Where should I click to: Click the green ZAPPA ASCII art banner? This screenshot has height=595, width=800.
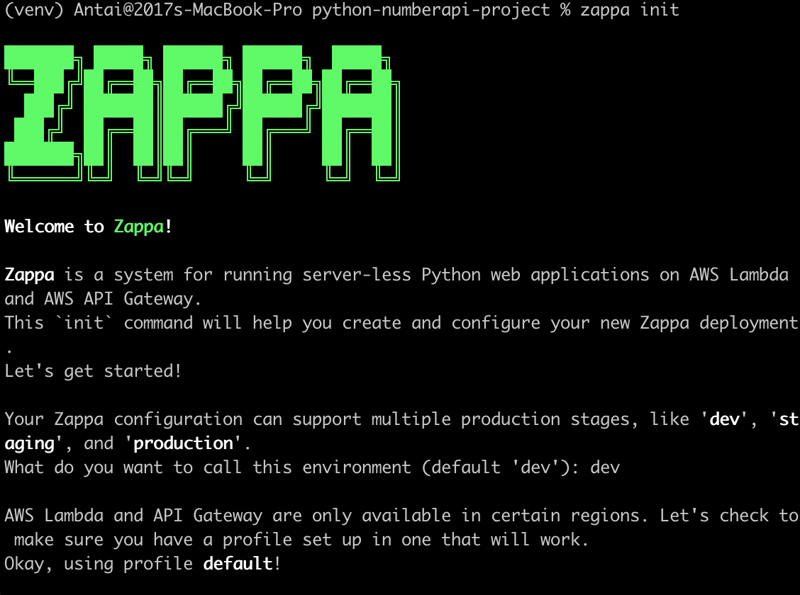200,115
